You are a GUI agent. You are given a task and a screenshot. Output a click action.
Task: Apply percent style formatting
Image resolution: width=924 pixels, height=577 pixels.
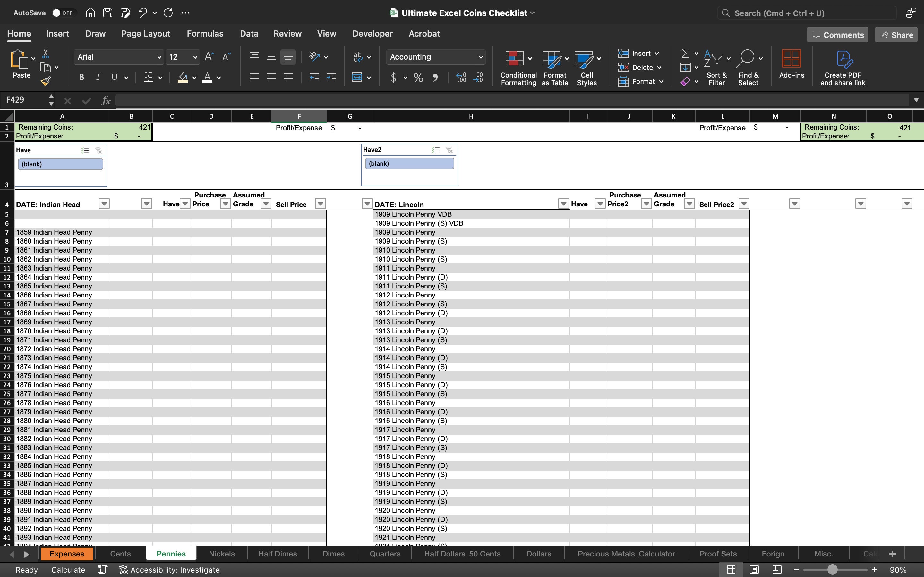click(x=418, y=78)
